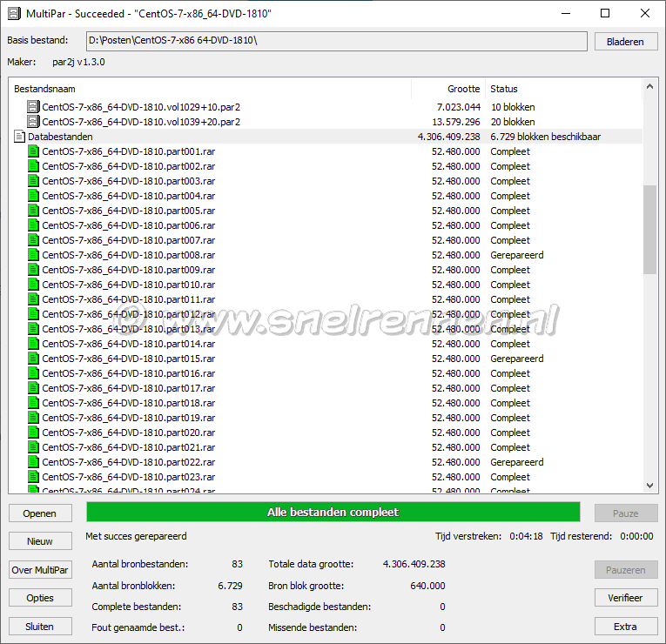
Task: Click the 13.579.296 size value
Action: [x=455, y=122]
